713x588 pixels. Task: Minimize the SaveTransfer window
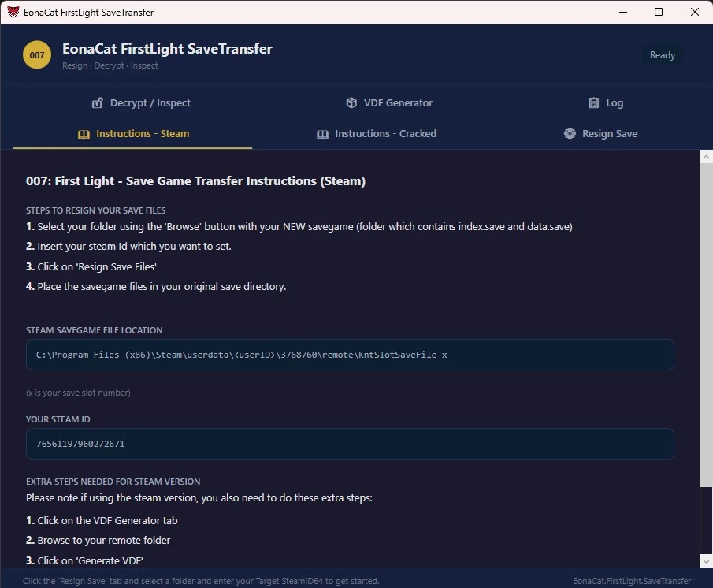623,12
